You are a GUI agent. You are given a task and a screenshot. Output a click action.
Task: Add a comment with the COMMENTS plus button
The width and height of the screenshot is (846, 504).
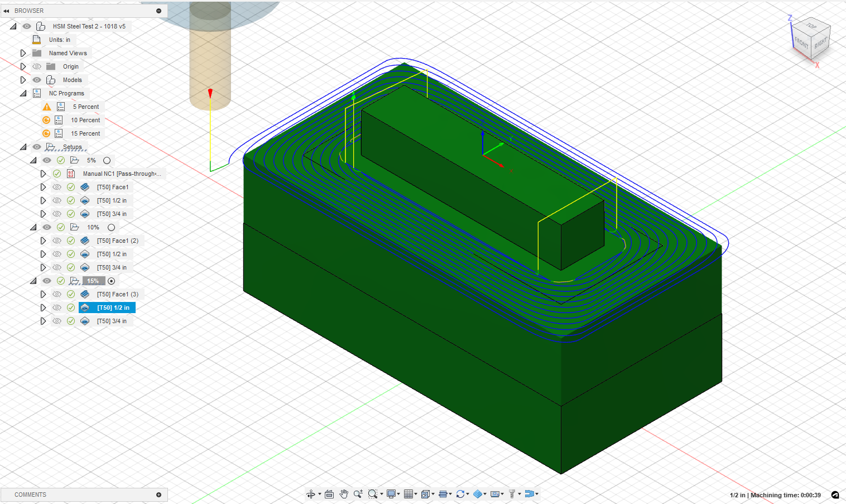[159, 495]
